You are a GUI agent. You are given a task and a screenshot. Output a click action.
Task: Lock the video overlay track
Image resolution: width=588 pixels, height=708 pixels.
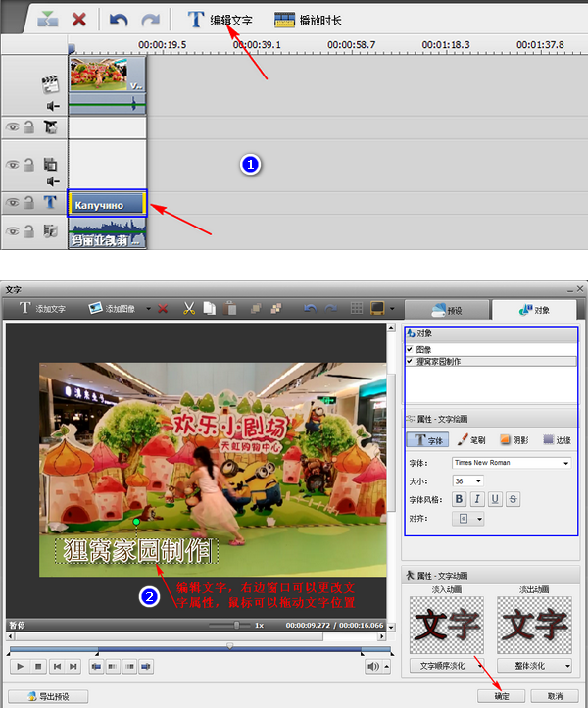click(x=28, y=165)
